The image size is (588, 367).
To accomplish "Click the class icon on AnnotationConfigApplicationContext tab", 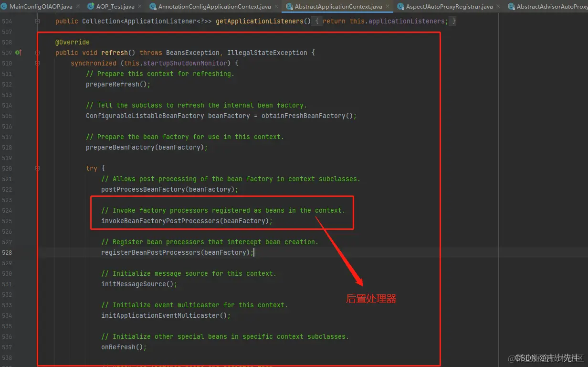I will 153,7.
